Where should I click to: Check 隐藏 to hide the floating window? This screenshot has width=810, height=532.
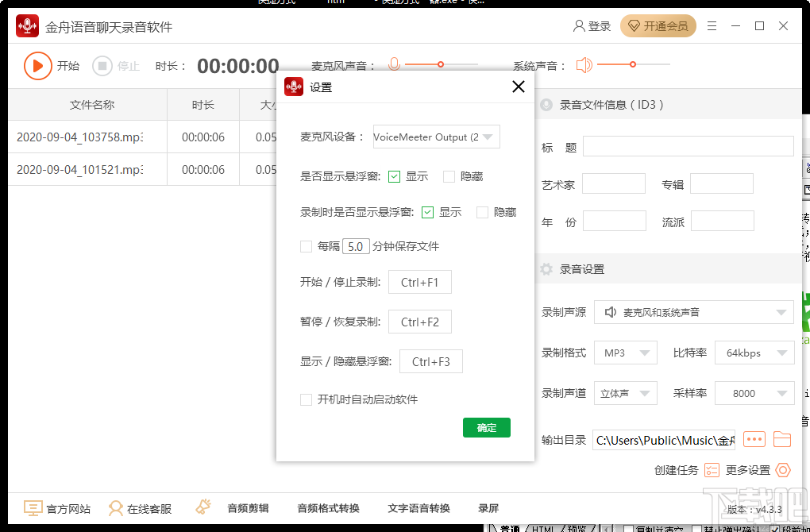point(448,176)
